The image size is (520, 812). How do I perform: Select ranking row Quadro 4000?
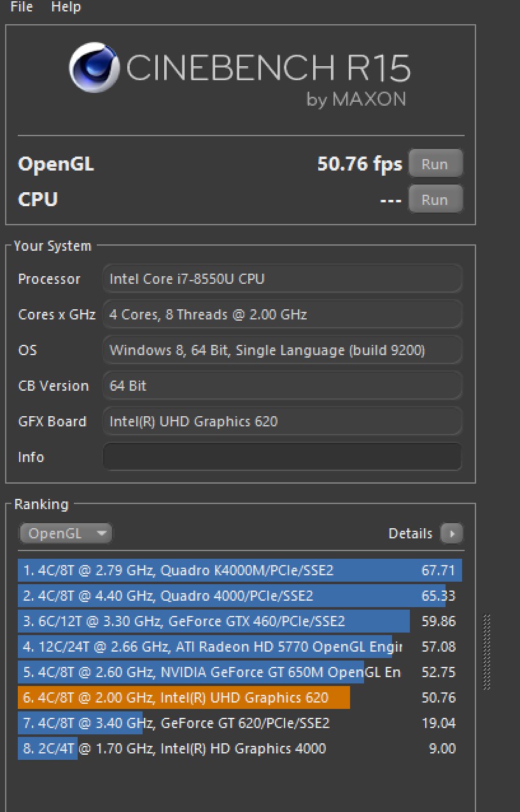(x=240, y=596)
